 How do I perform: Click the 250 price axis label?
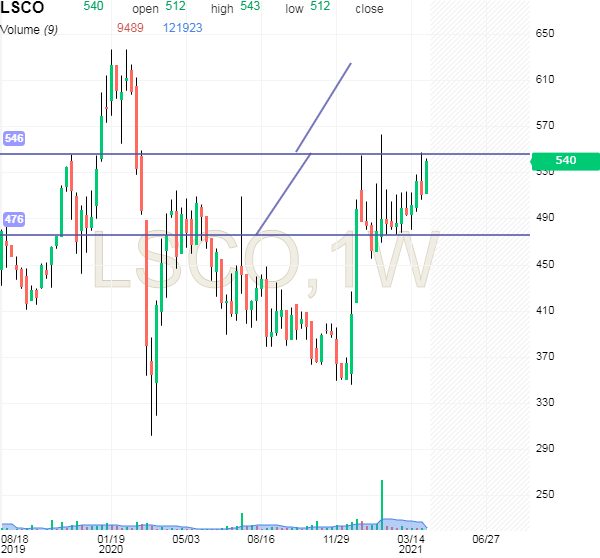pos(545,494)
